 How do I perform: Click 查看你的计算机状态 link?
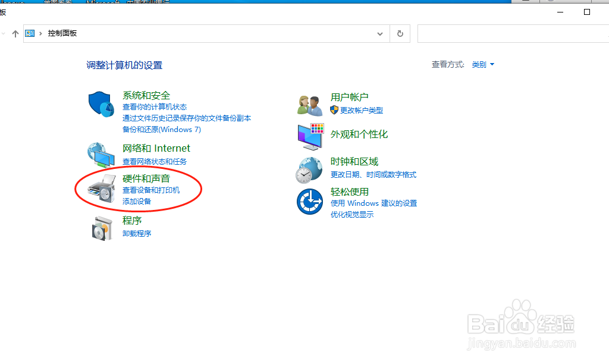[x=155, y=107]
